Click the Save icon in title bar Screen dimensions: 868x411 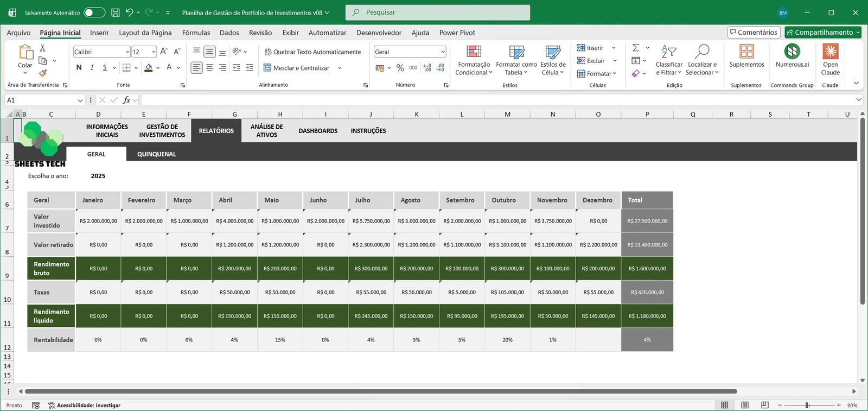click(115, 12)
